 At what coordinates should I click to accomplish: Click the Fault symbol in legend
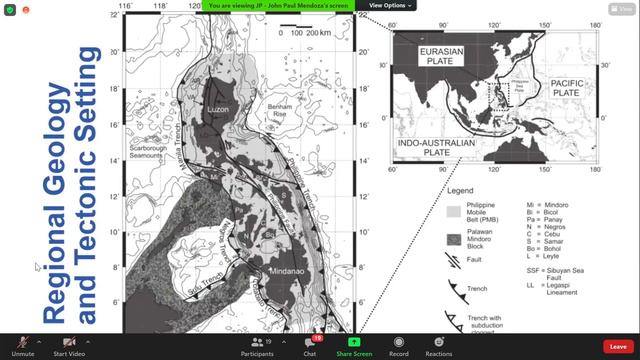coord(453,260)
